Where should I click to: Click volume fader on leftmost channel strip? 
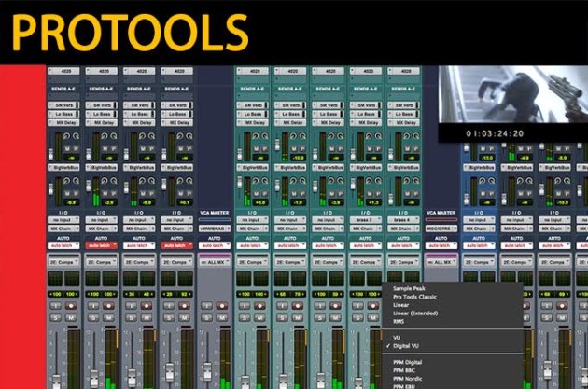56,382
